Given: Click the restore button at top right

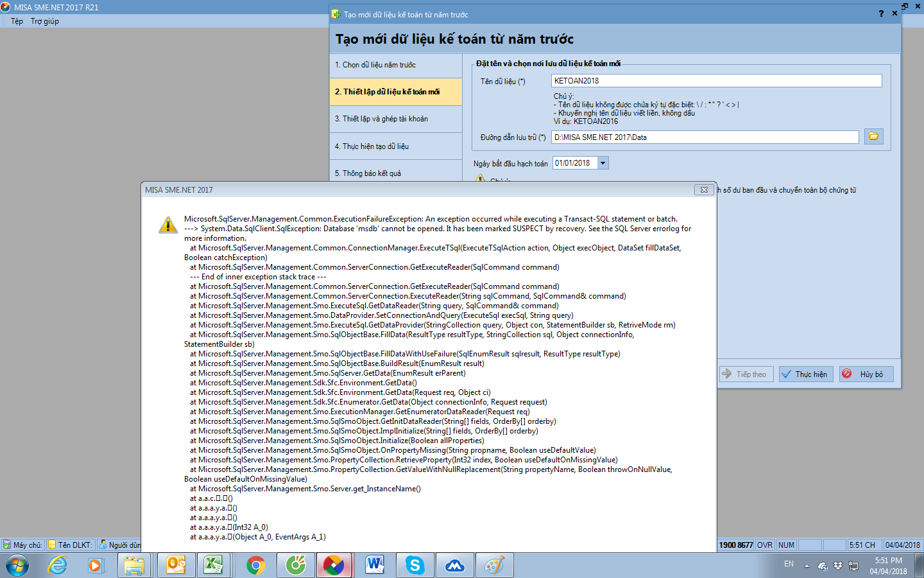Looking at the screenshot, I should pyautogui.click(x=904, y=6).
